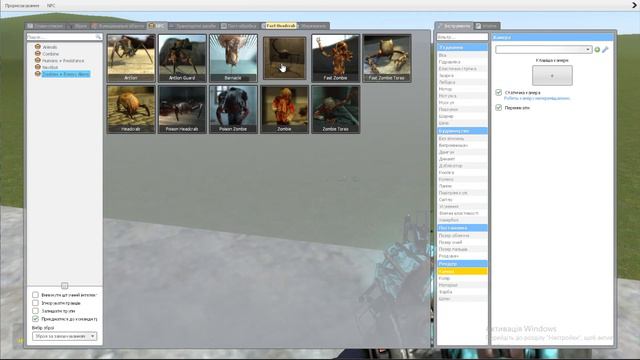Toggle the Static camera checkbox
The image size is (640, 360).
click(498, 93)
